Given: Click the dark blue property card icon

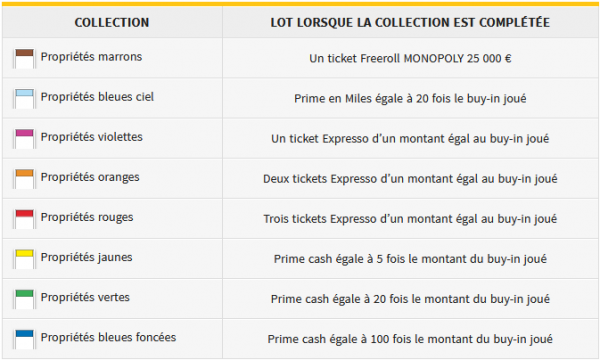Looking at the screenshot, I should click(x=24, y=339).
